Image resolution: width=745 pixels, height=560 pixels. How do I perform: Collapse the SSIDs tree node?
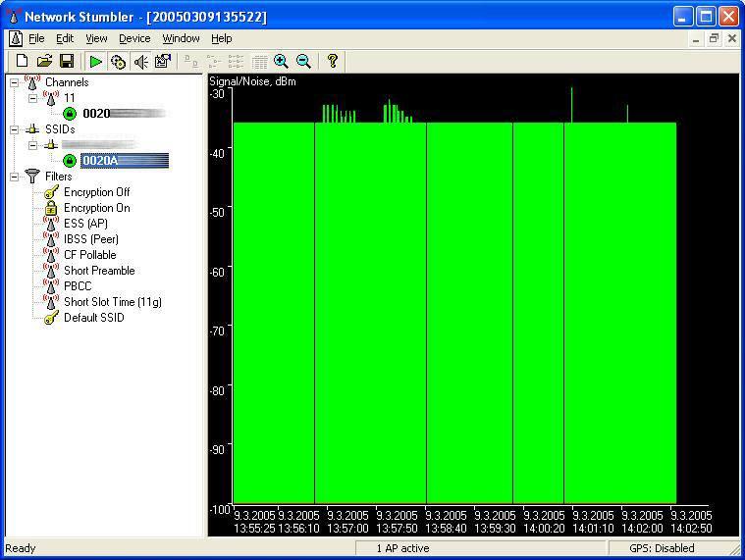coord(15,129)
